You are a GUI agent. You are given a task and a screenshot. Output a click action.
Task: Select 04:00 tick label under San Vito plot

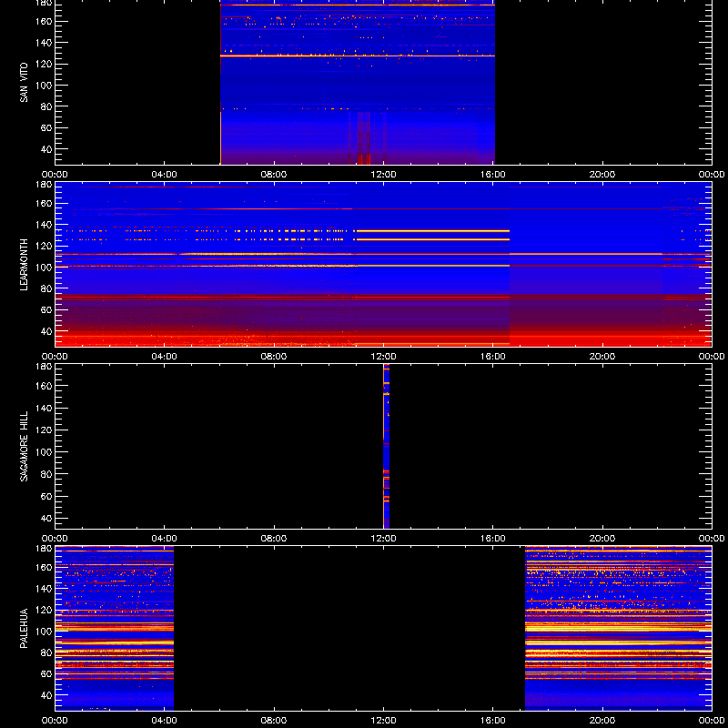point(165,175)
